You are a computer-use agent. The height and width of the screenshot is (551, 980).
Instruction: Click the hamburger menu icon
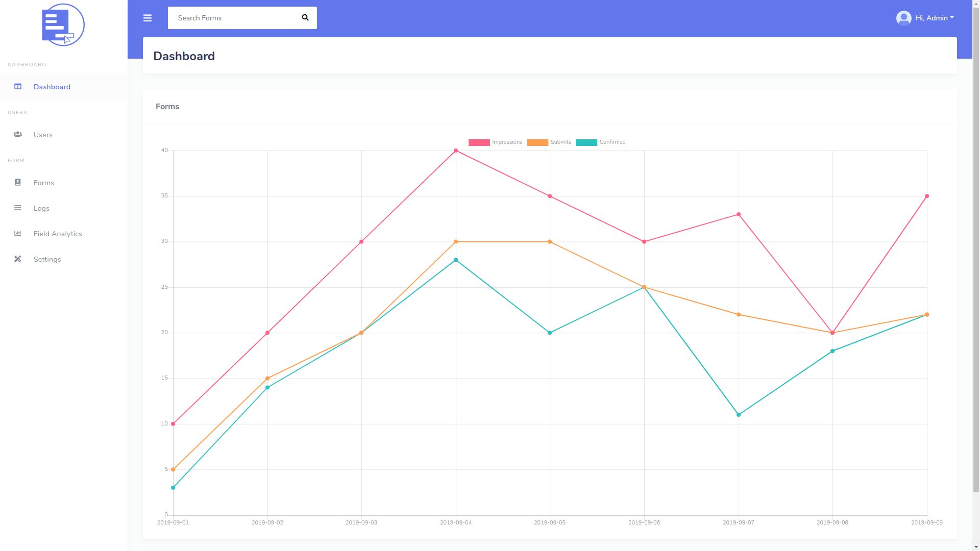[148, 18]
